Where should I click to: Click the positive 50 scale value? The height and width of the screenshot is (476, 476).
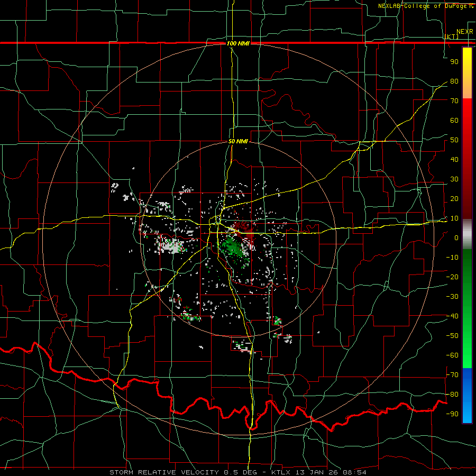(454, 140)
